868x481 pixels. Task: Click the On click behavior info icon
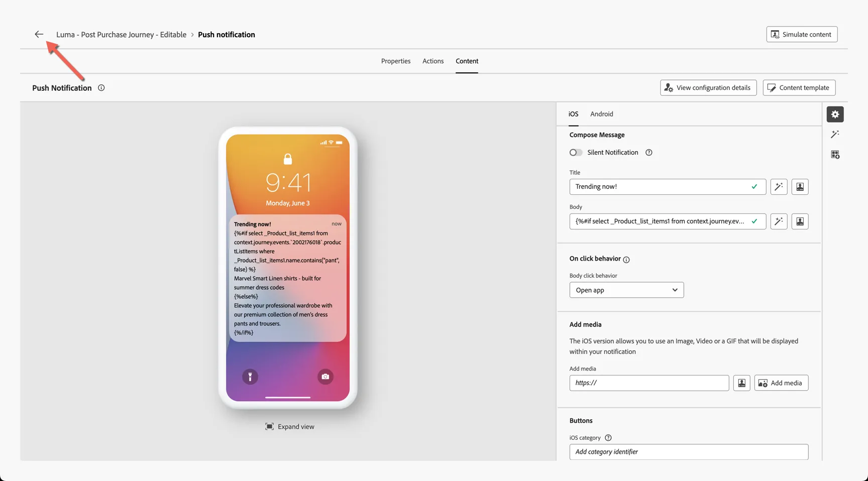click(x=626, y=260)
